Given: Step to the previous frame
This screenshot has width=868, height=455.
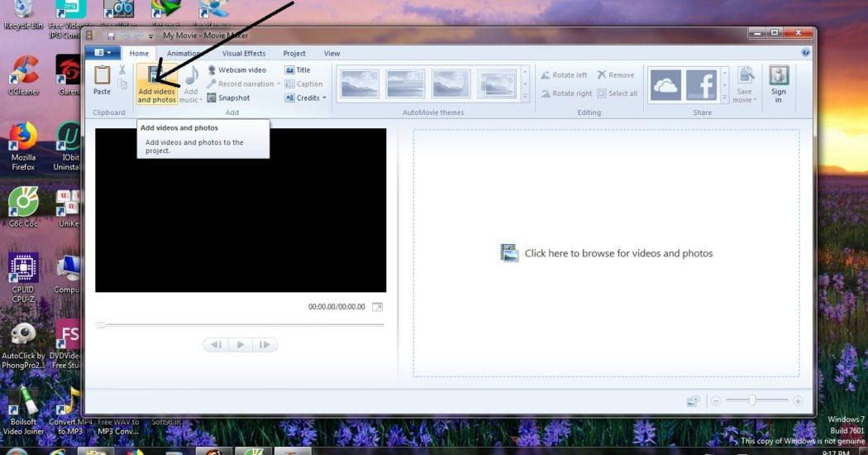Looking at the screenshot, I should coord(216,345).
